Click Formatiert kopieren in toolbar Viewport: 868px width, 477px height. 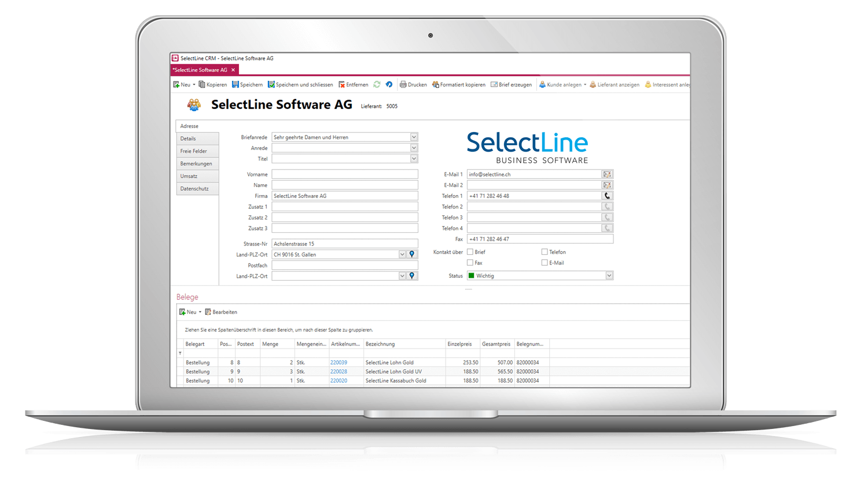pyautogui.click(x=459, y=85)
